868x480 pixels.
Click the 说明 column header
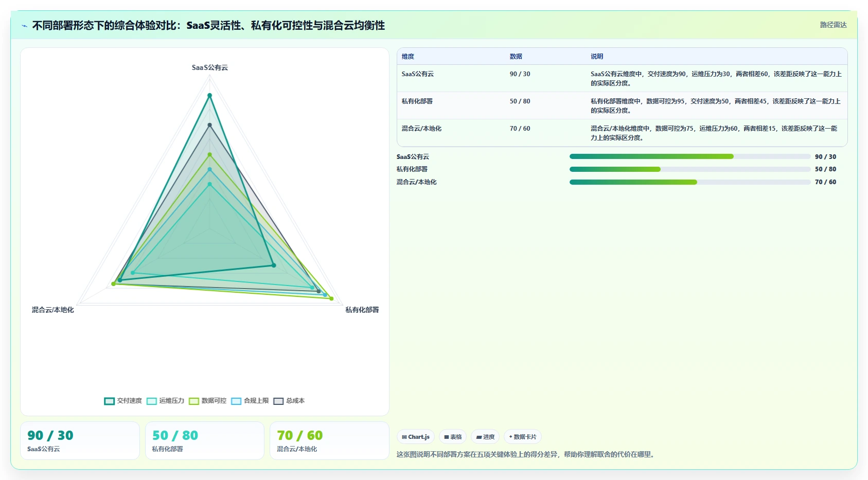coord(597,57)
